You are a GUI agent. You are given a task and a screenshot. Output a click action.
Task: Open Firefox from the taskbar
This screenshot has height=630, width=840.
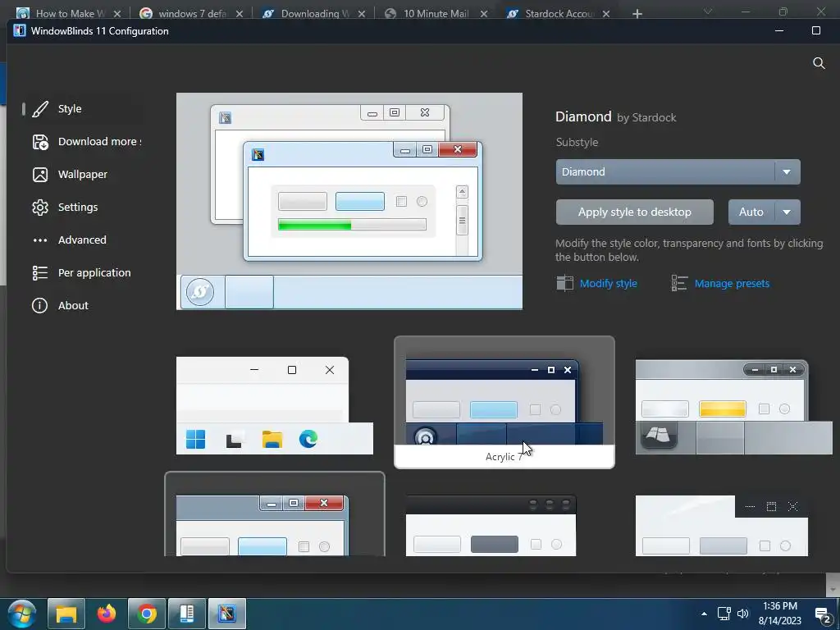[x=107, y=614]
